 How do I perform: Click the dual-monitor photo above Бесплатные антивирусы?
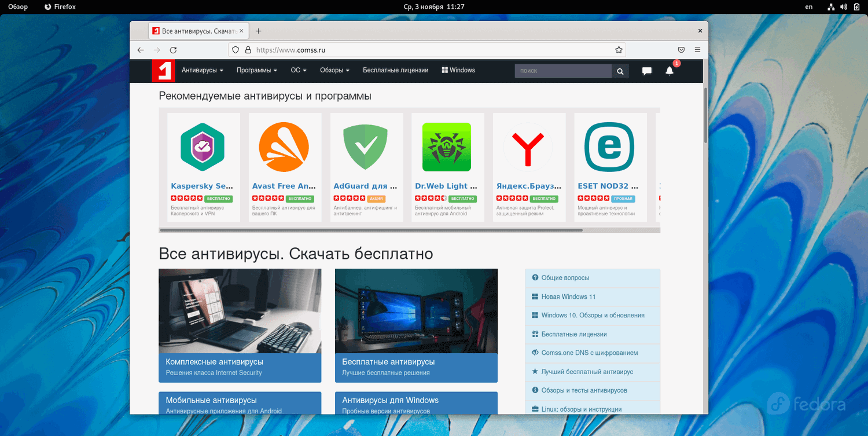coord(416,311)
